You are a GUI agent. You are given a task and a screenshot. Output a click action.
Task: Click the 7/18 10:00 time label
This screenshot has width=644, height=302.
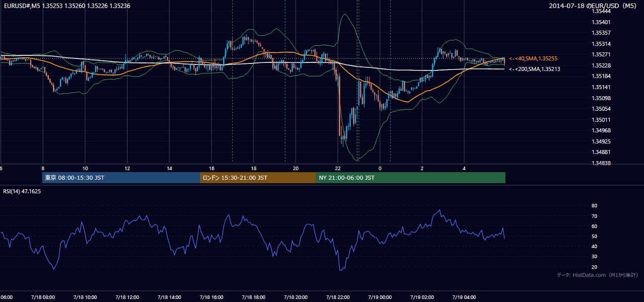85,297
